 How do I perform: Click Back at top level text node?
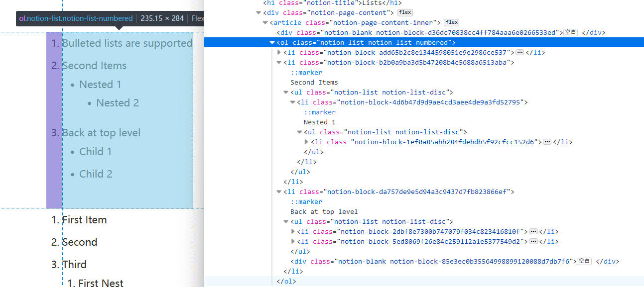(x=324, y=212)
